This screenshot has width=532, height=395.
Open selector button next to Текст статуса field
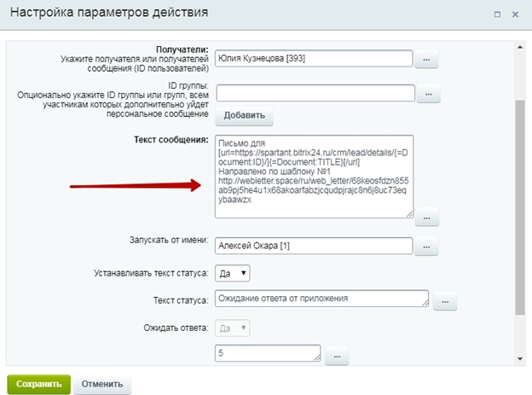point(445,301)
